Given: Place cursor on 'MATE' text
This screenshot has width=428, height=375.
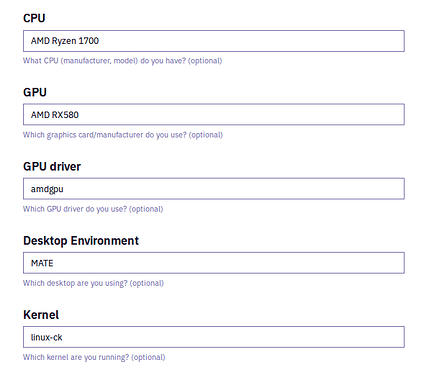Looking at the screenshot, I should click(x=42, y=263).
